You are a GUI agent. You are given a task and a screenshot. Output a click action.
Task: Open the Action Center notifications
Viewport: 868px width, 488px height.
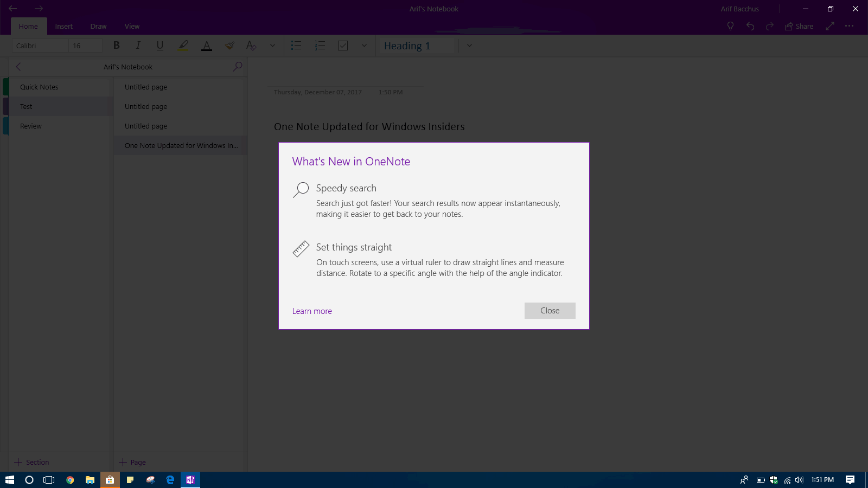(x=850, y=480)
